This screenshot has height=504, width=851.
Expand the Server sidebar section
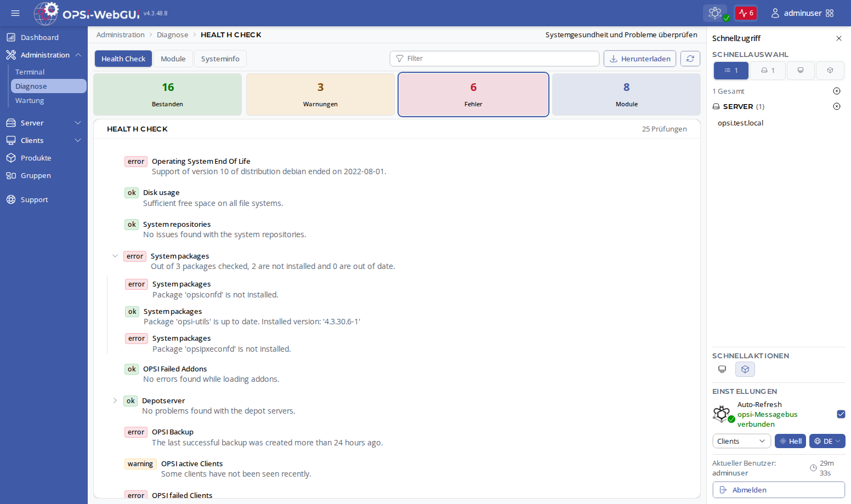coord(44,123)
